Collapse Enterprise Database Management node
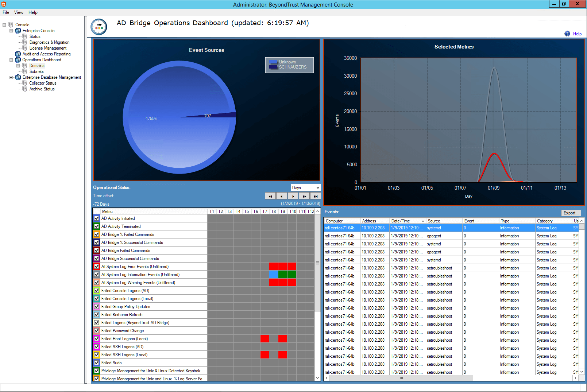The width and height of the screenshot is (587, 392). click(x=11, y=77)
